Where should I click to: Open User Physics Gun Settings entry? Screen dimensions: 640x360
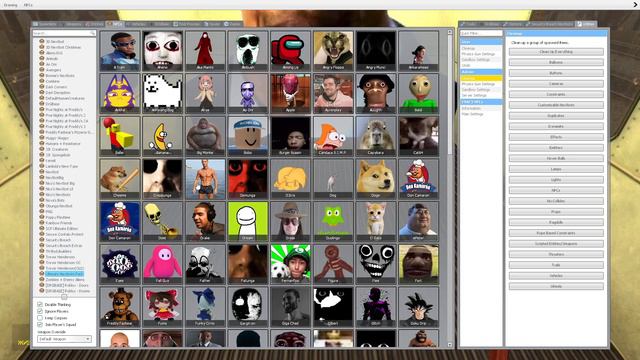[478, 54]
